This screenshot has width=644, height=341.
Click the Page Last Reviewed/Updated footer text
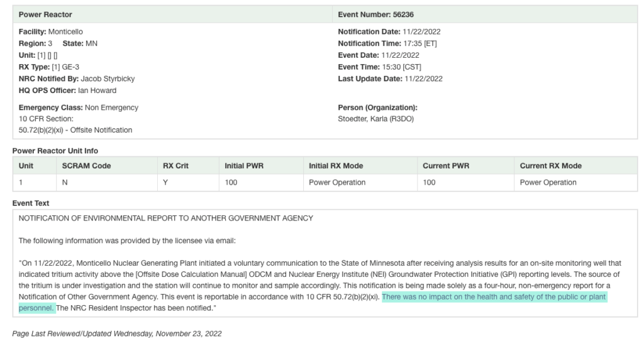click(x=117, y=334)
